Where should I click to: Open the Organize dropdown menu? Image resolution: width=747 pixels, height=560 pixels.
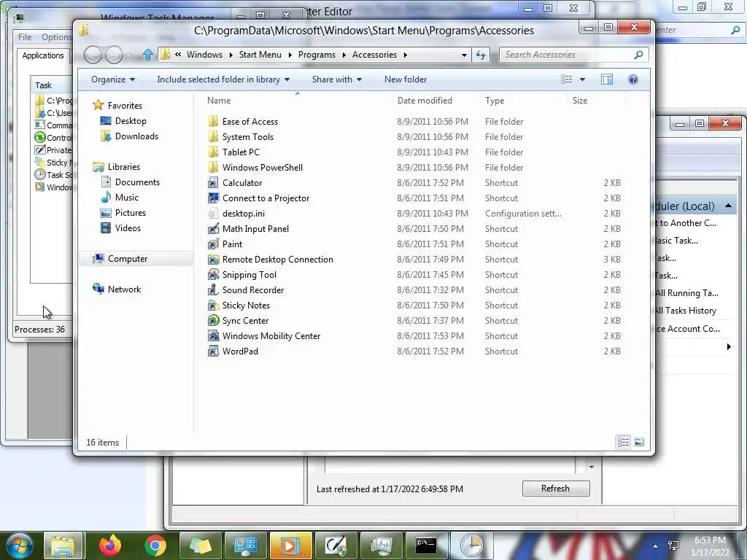[113, 79]
